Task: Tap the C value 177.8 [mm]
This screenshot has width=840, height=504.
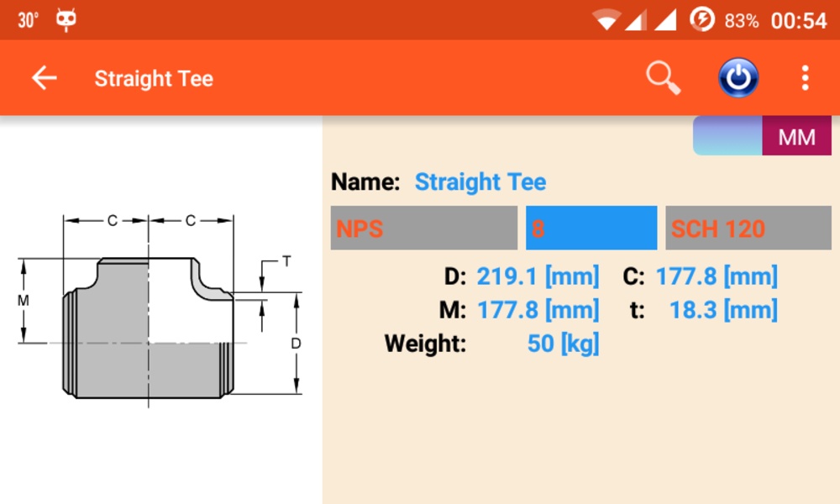Action: [x=717, y=277]
